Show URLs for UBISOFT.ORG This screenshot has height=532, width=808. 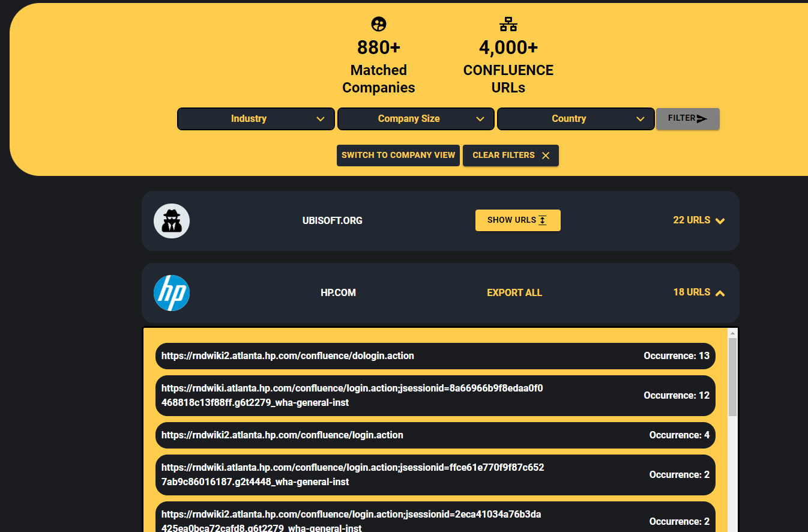[518, 220]
